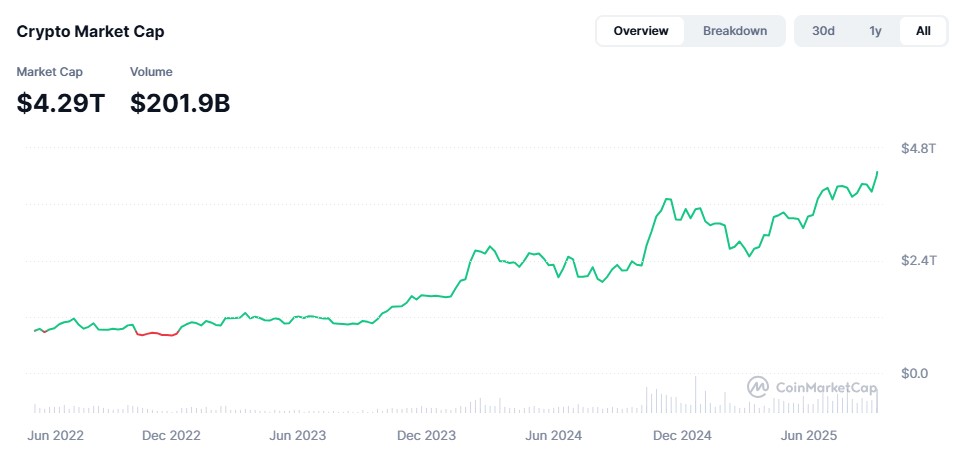Click the Volume label

pyautogui.click(x=151, y=72)
